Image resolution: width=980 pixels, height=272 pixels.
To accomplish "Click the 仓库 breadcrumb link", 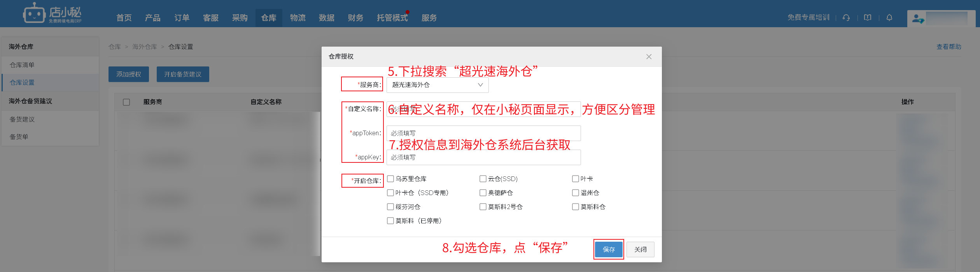I will pyautogui.click(x=115, y=47).
